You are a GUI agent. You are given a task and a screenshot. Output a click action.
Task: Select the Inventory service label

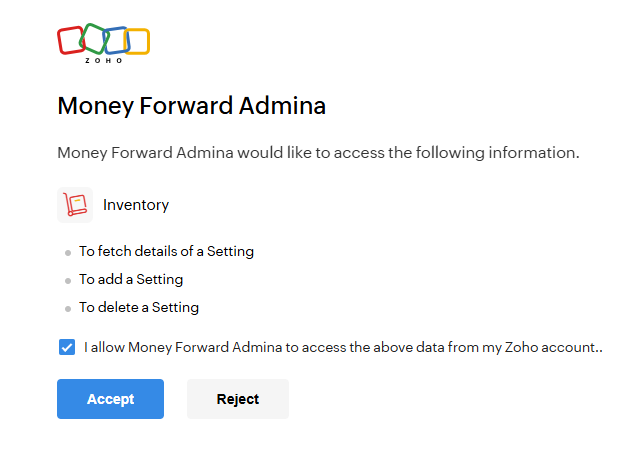coord(136,205)
